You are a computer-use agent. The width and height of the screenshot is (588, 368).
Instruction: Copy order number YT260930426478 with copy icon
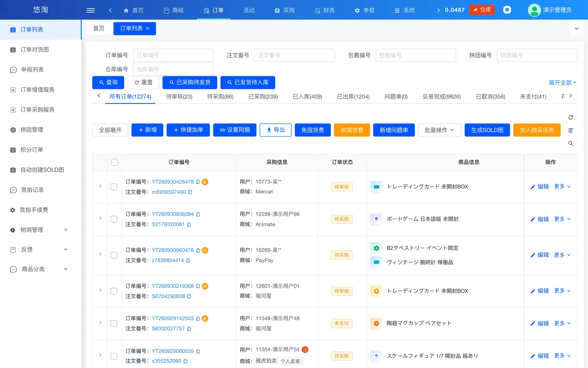pos(198,182)
